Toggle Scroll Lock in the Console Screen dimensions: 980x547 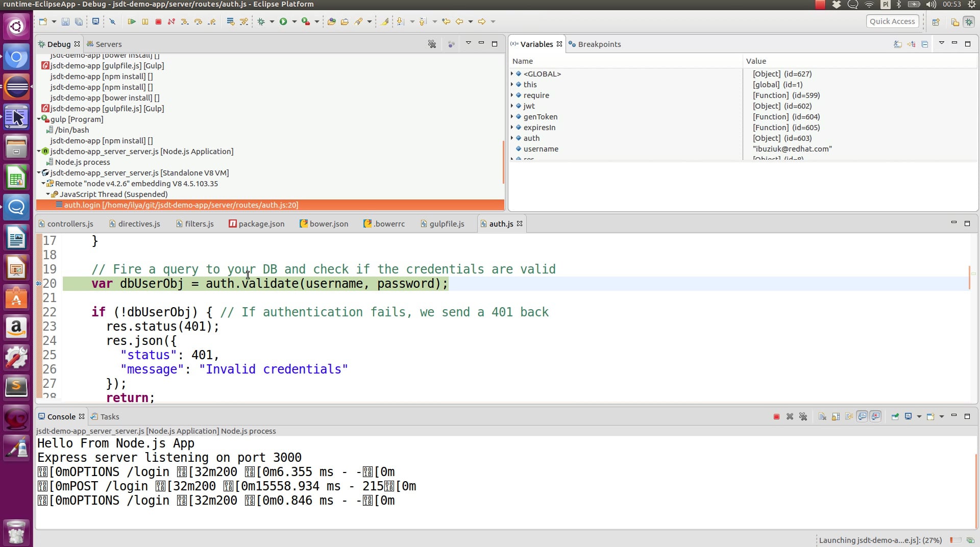pos(836,417)
